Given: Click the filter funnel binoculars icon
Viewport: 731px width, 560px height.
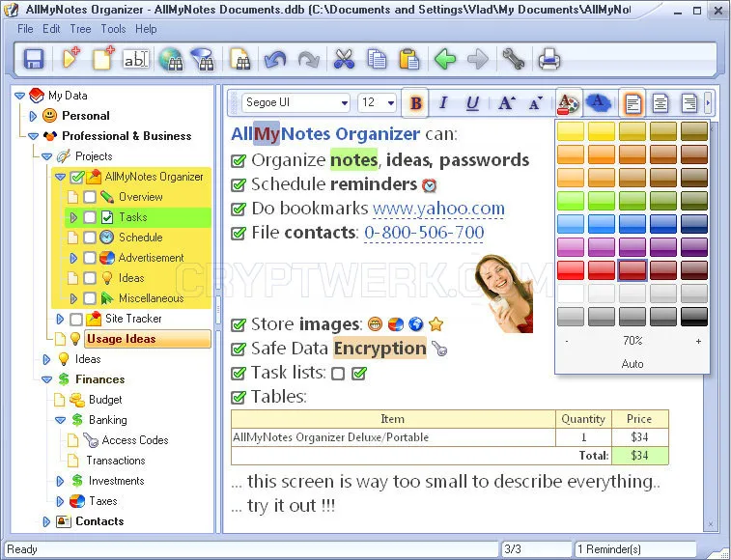Looking at the screenshot, I should click(x=203, y=60).
